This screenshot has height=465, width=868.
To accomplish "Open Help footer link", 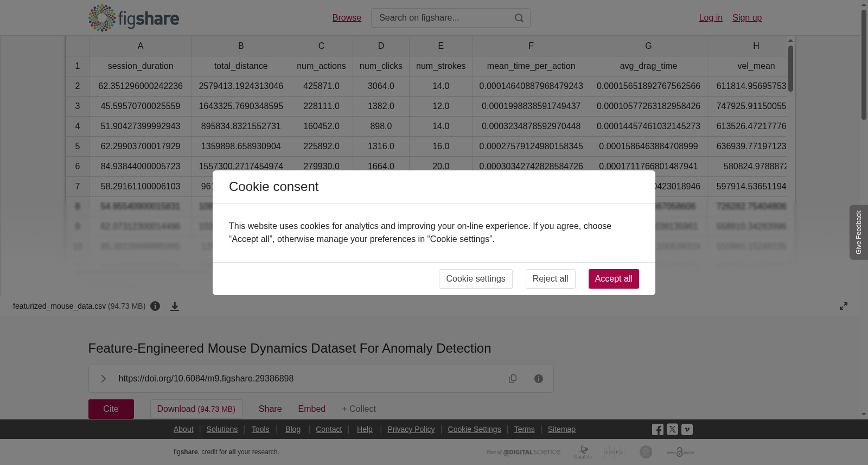I will 365,429.
